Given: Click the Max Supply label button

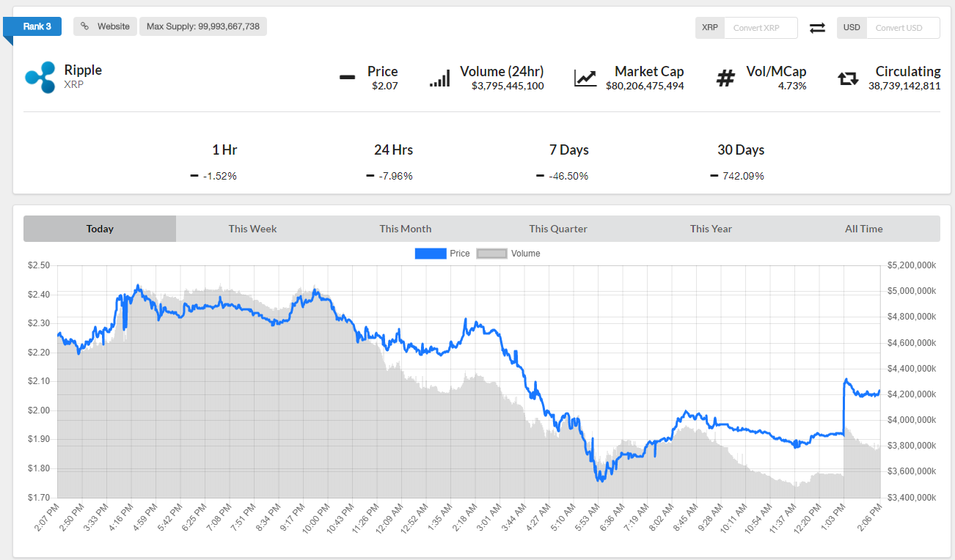Looking at the screenshot, I should (203, 26).
